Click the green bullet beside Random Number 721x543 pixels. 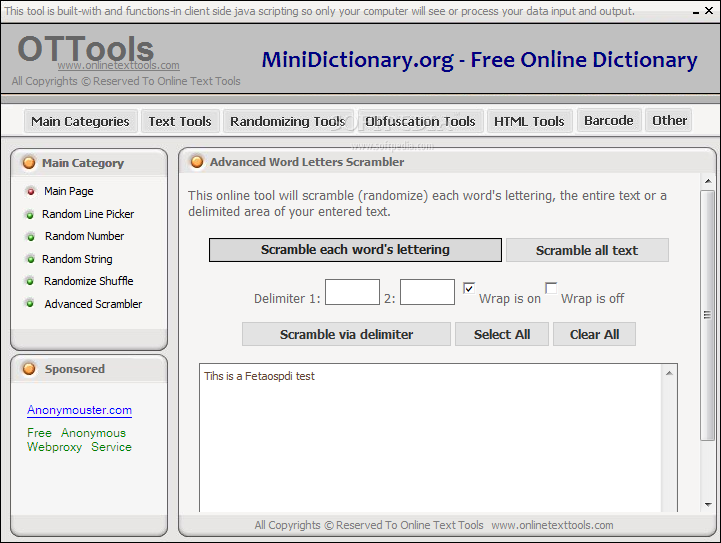(31, 237)
